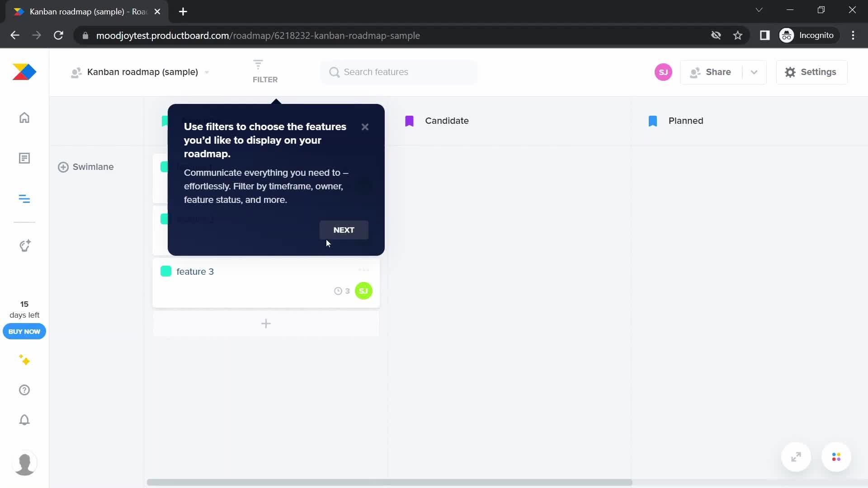Click the purple Candidate bookmark icon
868x488 pixels.
click(409, 121)
